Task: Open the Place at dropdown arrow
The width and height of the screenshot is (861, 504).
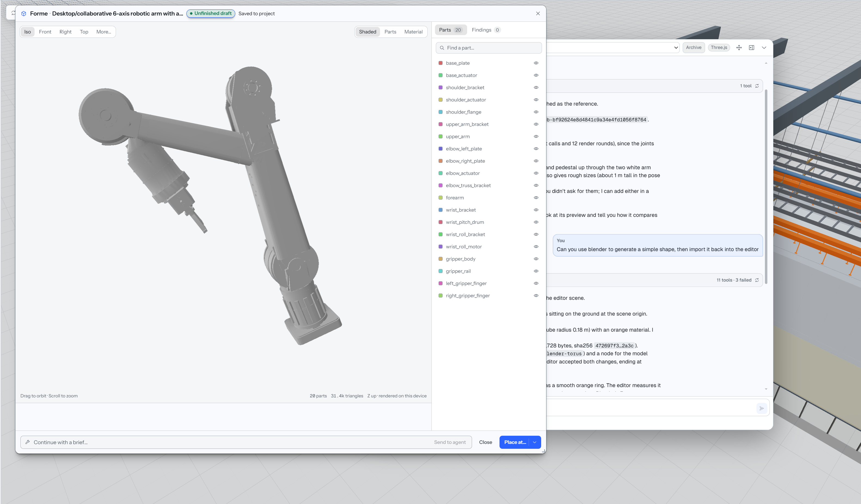Action: [x=535, y=442]
